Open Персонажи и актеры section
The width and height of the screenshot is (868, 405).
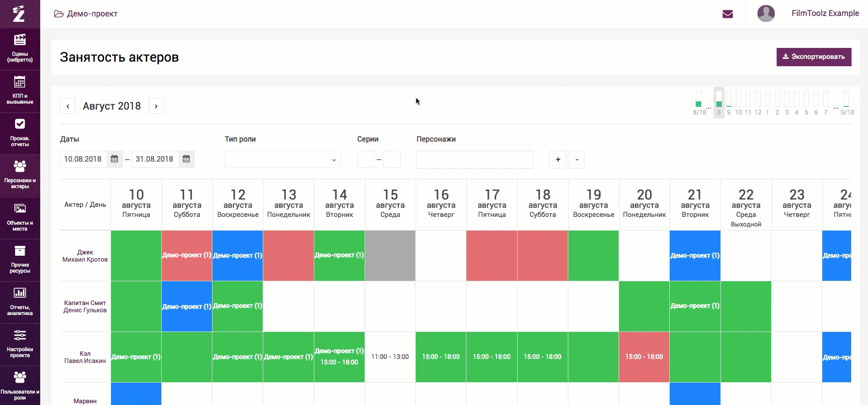(x=20, y=176)
